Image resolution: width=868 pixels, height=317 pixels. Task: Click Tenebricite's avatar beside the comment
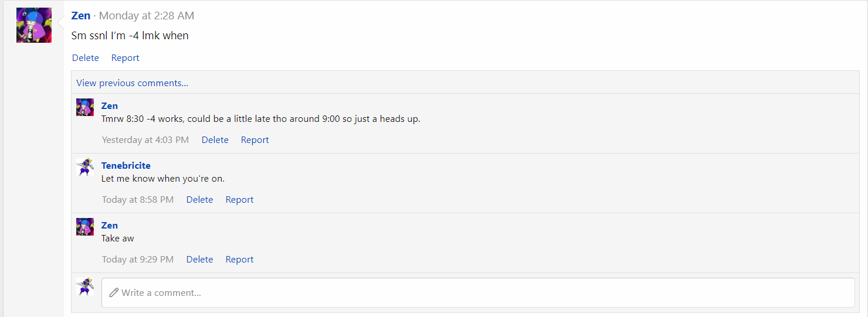85,167
